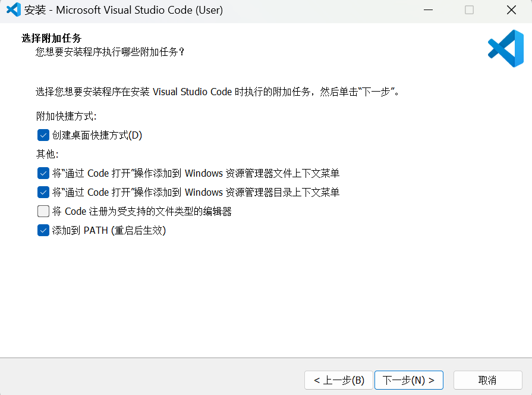
Task: Click the 将 Code 注册为受支持的文件类型的编辑器 label
Action: (142, 211)
